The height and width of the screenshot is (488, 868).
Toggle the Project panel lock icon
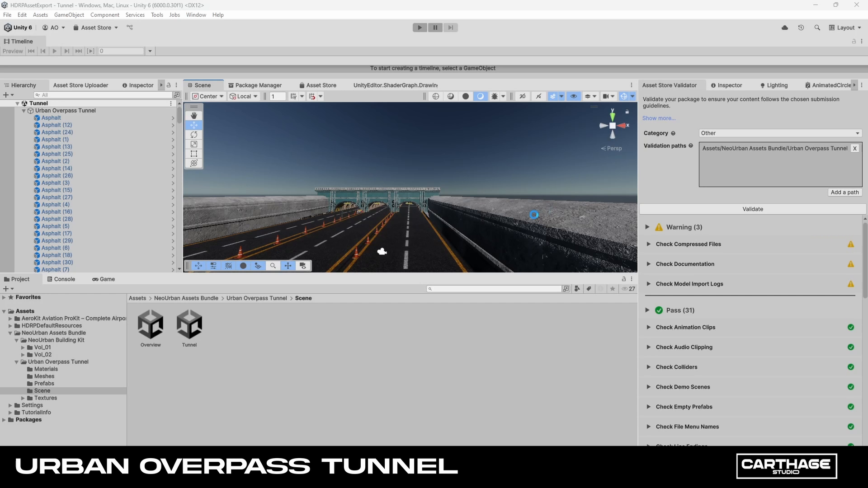click(624, 279)
